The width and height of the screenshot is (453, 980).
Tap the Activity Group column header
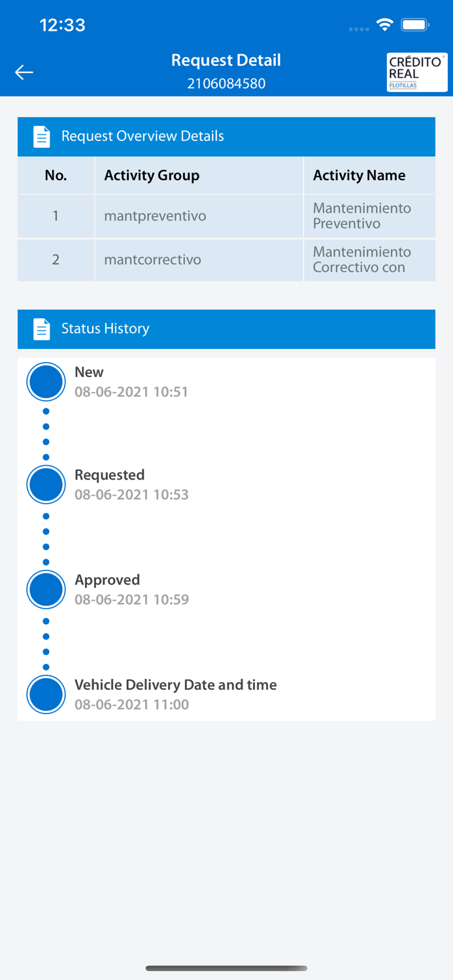(x=152, y=175)
